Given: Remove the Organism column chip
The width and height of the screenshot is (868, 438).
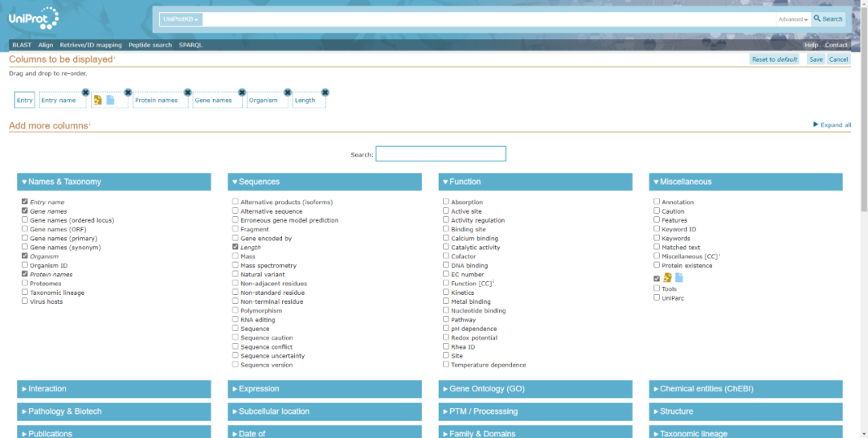Looking at the screenshot, I should pos(287,92).
